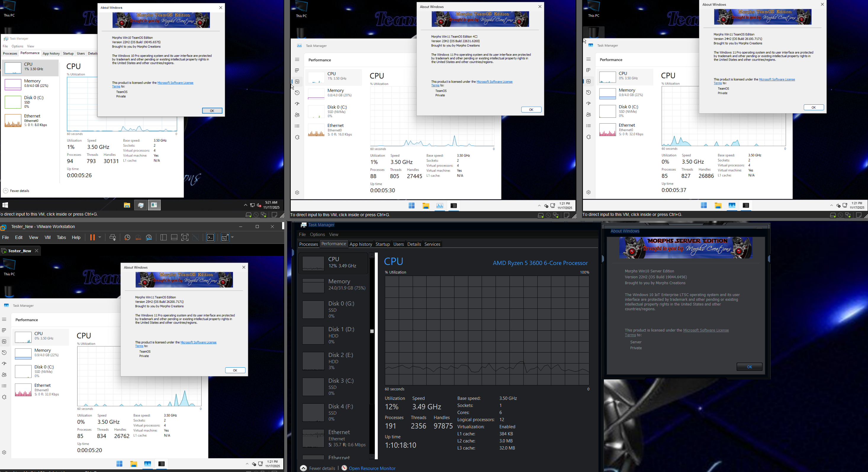The height and width of the screenshot is (472, 868).
Task: Enter VMware full screen mode
Action: [x=185, y=237]
